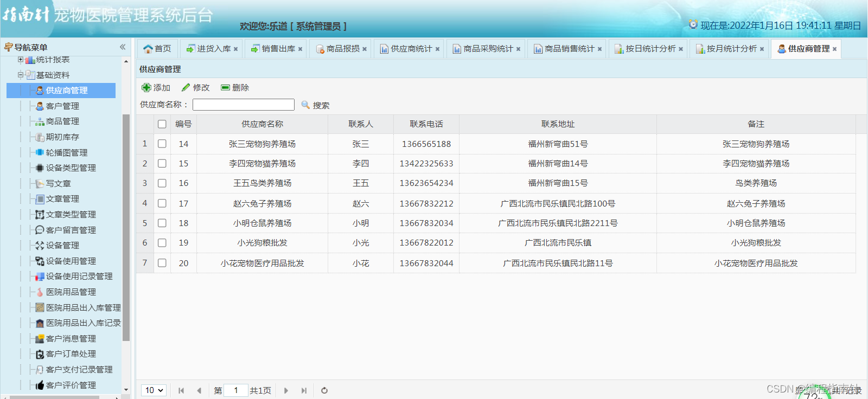This screenshot has width=868, height=399.
Task: Click the 供应商名称 search input field
Action: coord(244,105)
